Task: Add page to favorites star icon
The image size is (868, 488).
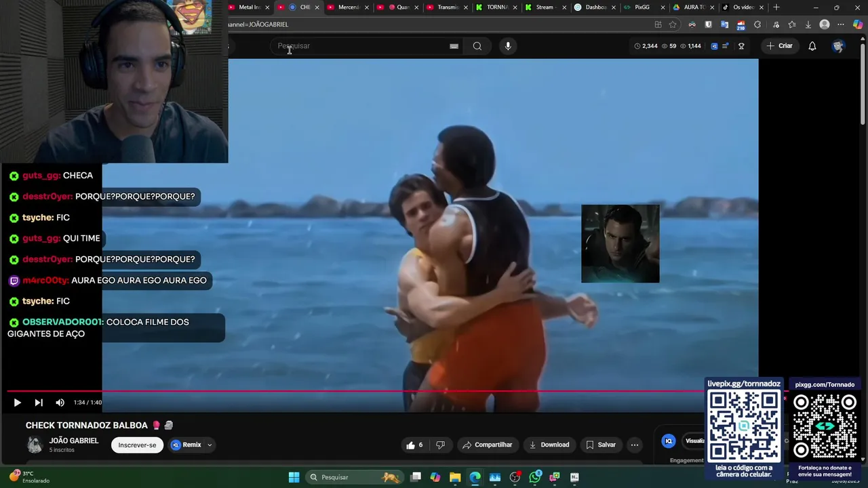Action: pyautogui.click(x=673, y=24)
